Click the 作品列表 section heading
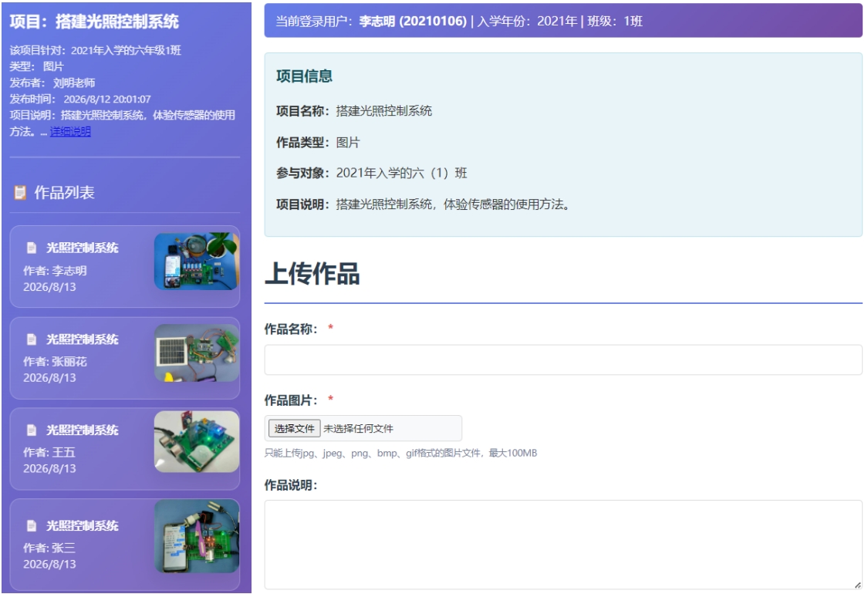868x594 pixels. (x=64, y=192)
